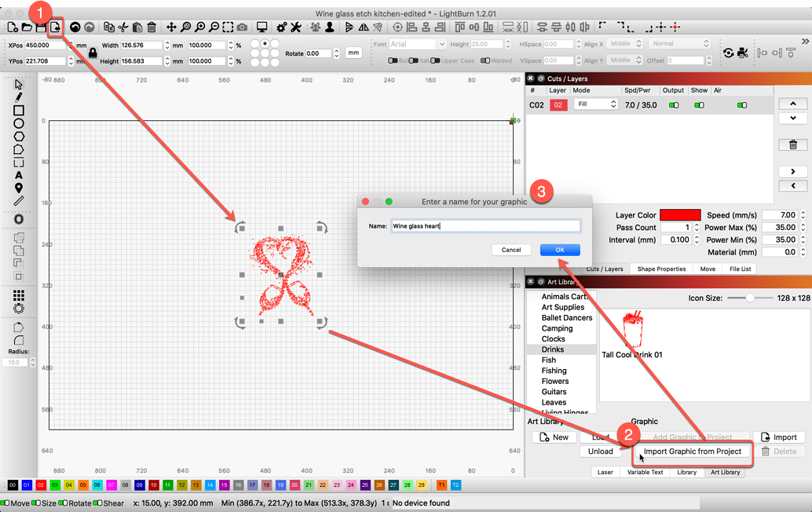Cut selection with the scissors icon
The image size is (812, 512).
[x=123, y=27]
